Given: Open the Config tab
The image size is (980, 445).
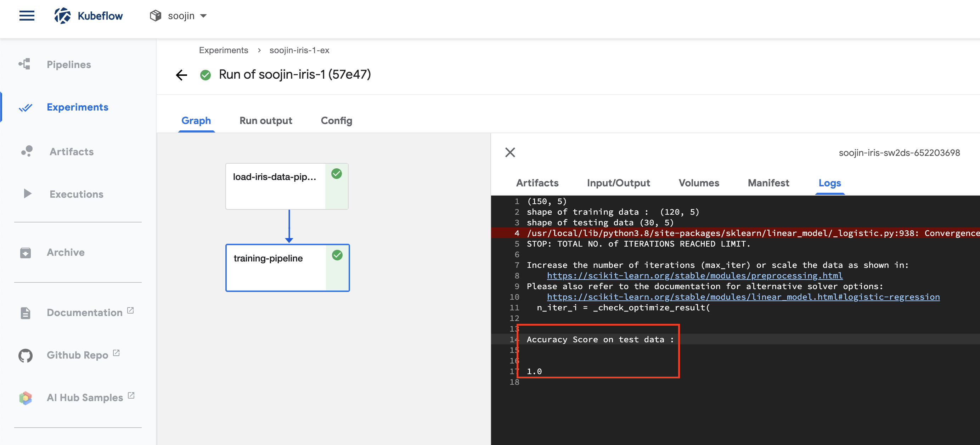Looking at the screenshot, I should point(336,120).
